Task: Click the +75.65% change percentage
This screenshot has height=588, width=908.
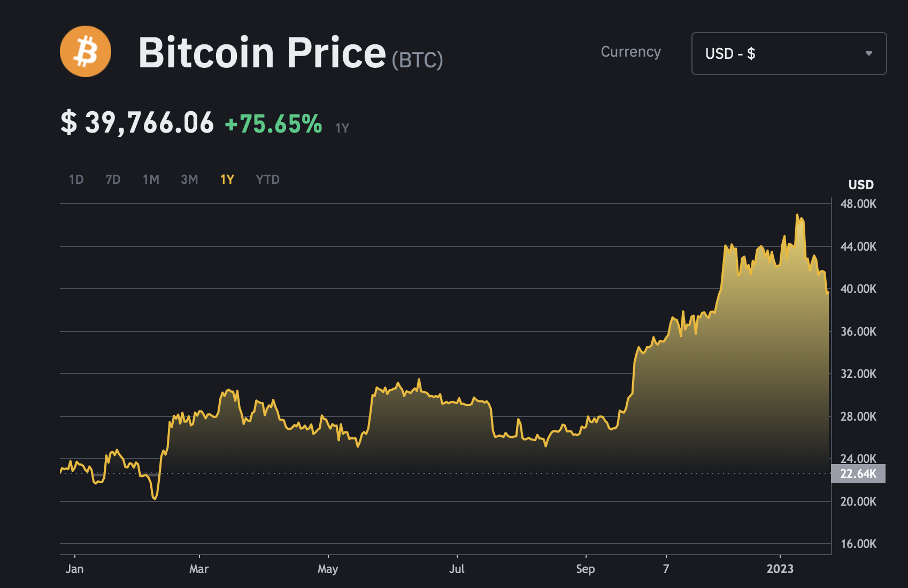Action: [273, 123]
